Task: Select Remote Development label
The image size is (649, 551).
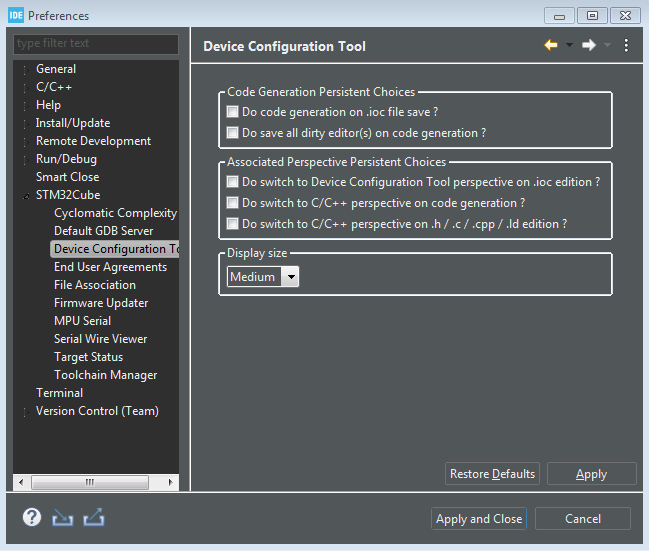Action: (93, 141)
